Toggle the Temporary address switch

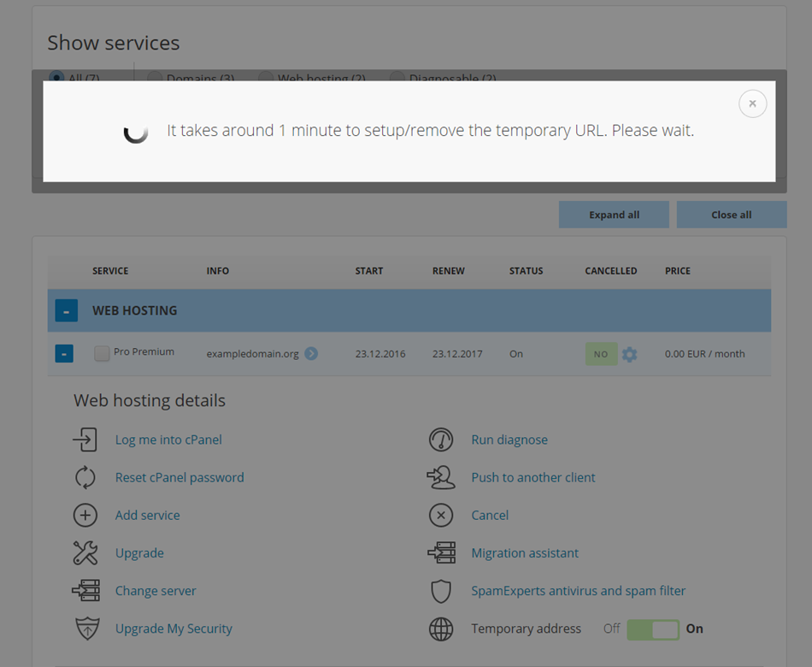pos(653,629)
